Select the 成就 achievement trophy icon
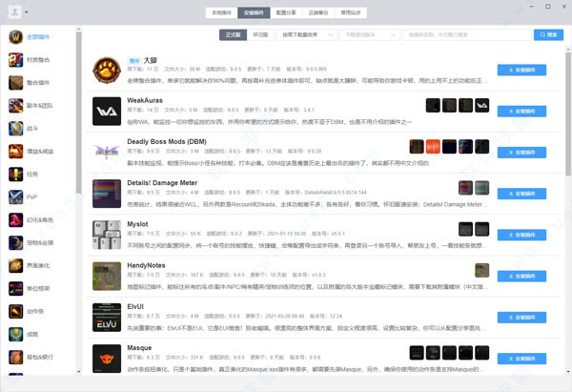The height and width of the screenshot is (392, 572). 15,335
